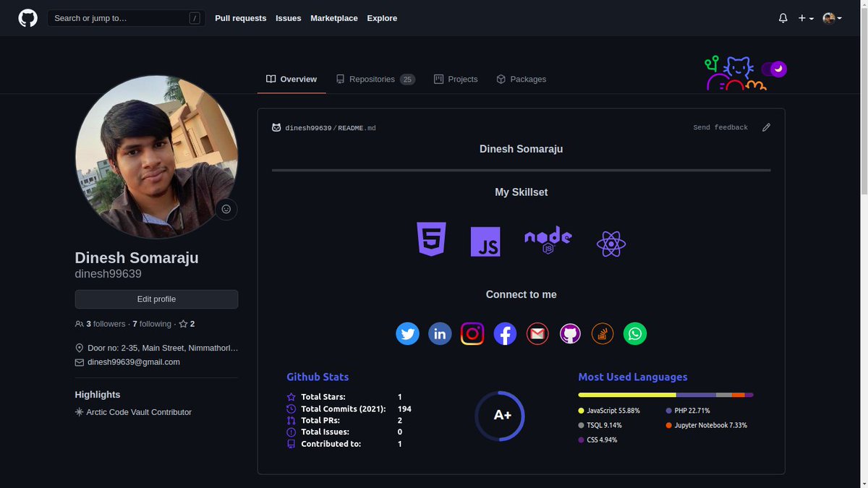Image resolution: width=868 pixels, height=488 pixels.
Task: Click the Total PRs pull request icon
Action: 292,420
